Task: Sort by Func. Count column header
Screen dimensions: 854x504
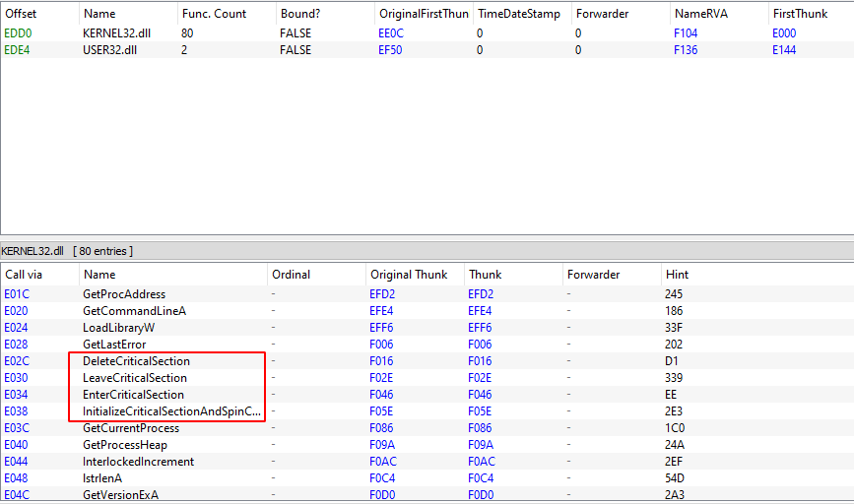Action: [227, 14]
